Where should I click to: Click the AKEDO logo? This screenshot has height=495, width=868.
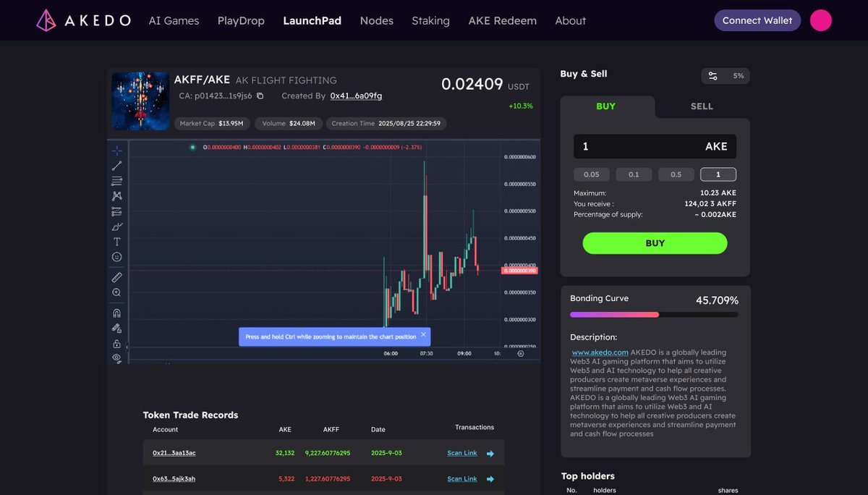83,20
